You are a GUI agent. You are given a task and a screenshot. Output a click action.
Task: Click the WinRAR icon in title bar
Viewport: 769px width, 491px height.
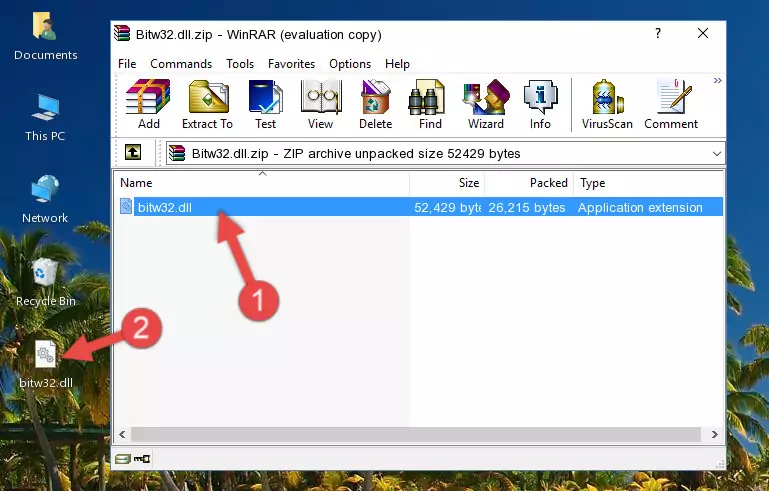(x=122, y=34)
